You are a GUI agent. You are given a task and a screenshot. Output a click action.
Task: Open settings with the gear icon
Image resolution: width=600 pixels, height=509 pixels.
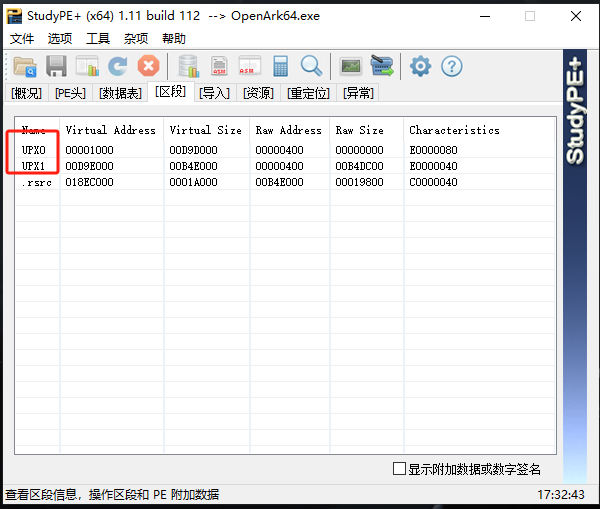[421, 66]
